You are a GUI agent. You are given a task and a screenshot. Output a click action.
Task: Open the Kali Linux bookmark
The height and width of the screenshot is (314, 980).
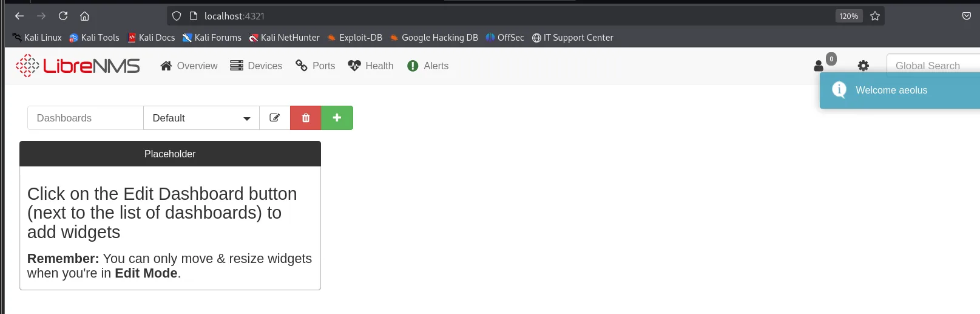click(x=37, y=38)
